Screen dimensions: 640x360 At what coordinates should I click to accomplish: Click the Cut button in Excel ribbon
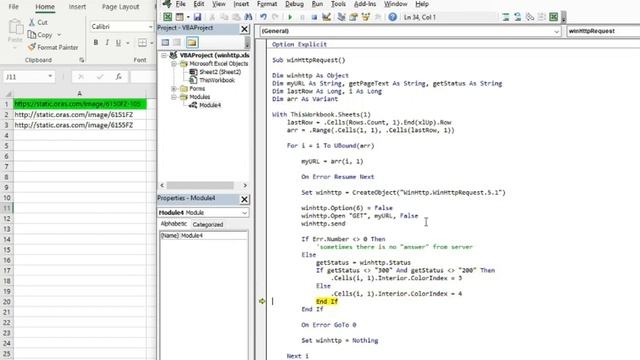click(38, 22)
